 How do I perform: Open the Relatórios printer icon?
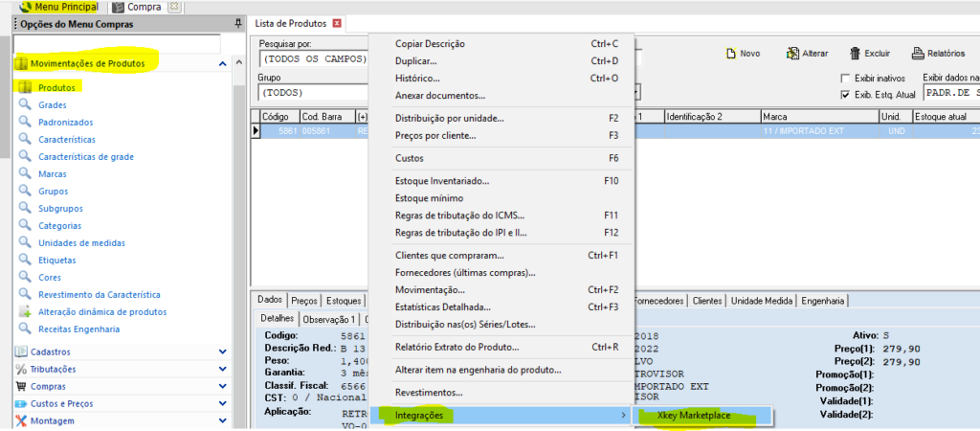click(x=918, y=54)
